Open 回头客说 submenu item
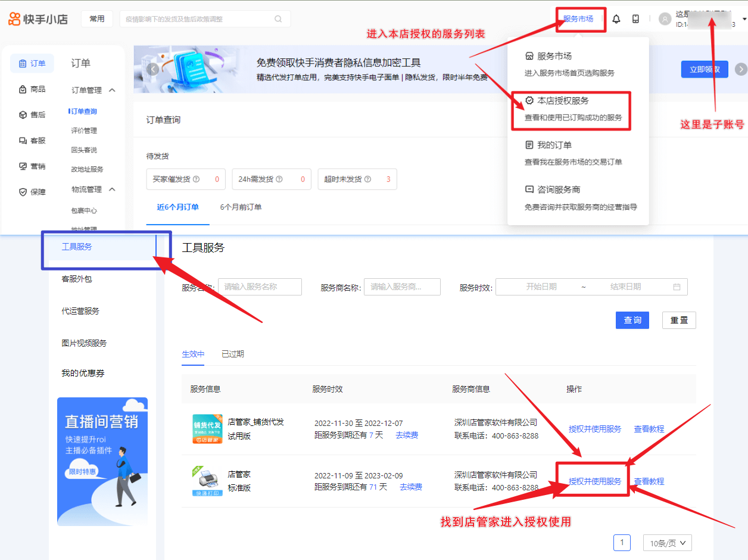This screenshot has height=560, width=748. [x=84, y=150]
